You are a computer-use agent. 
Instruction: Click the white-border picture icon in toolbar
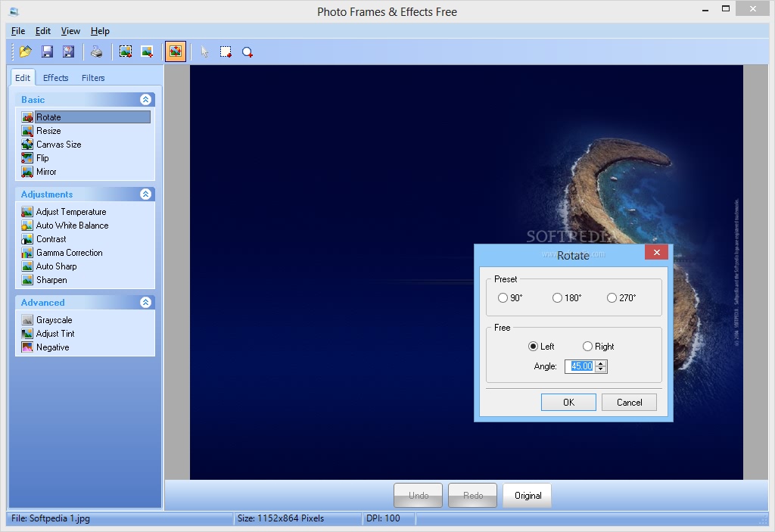(147, 51)
